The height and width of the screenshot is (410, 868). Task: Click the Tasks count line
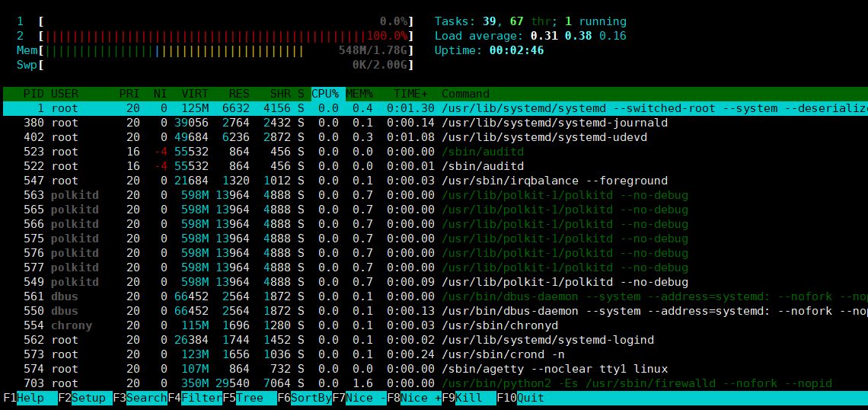(531, 21)
